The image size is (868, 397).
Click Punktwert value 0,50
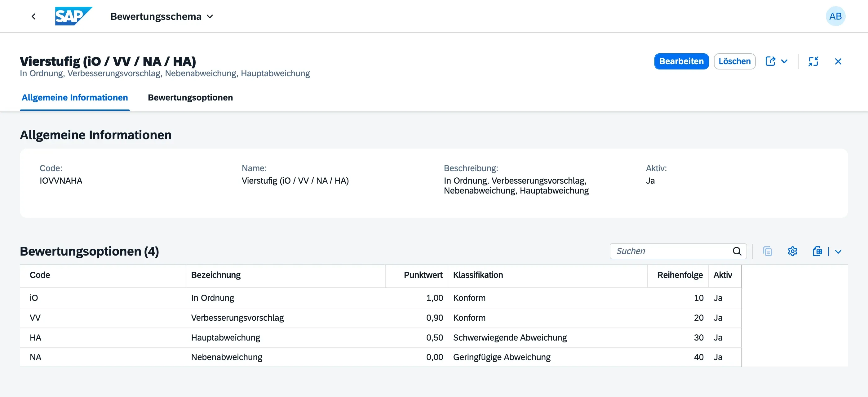[435, 338]
